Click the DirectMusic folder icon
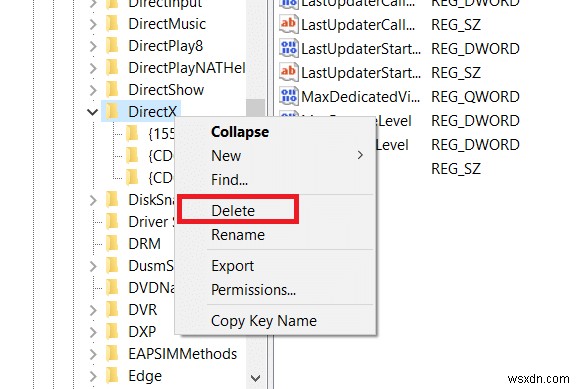The image size is (581, 389). 112,24
